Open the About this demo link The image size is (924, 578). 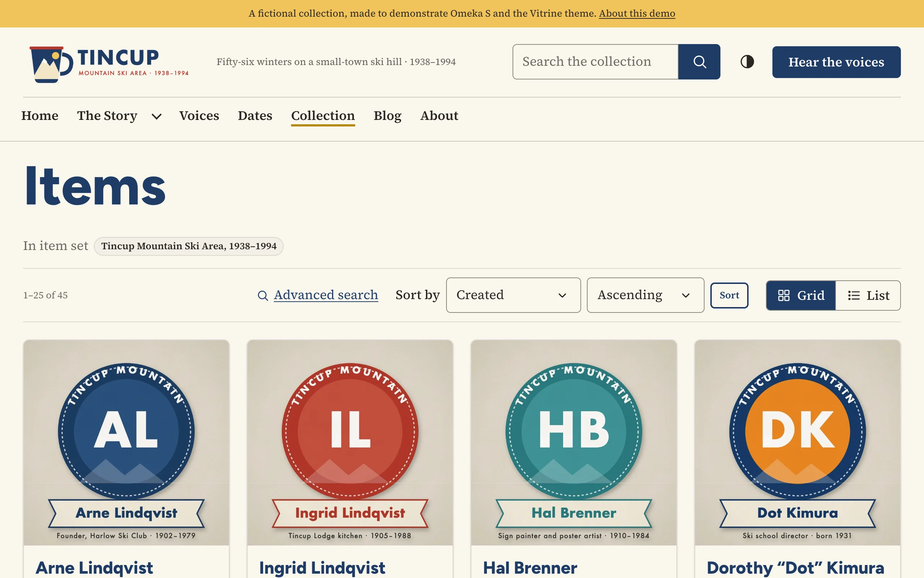(637, 13)
